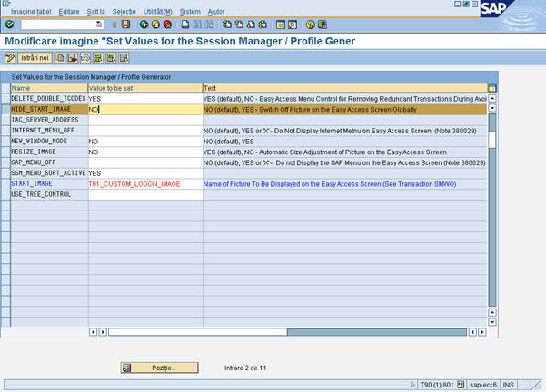Expand the status bar triangle arrow
The width and height of the screenshot is (546, 392).
(x=412, y=385)
